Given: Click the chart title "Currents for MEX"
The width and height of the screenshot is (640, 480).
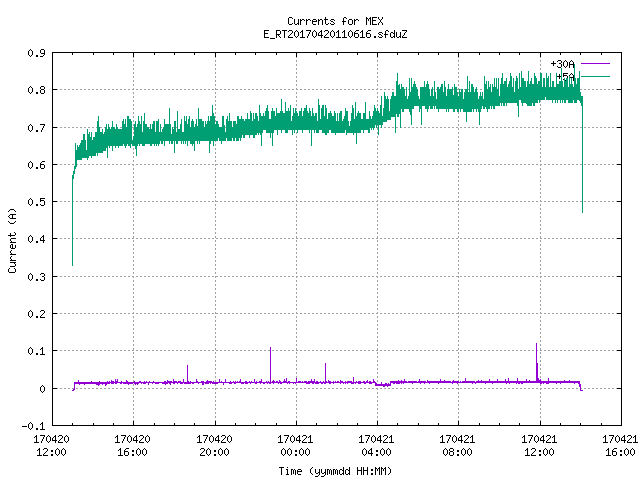Looking at the screenshot, I should 335,21.
